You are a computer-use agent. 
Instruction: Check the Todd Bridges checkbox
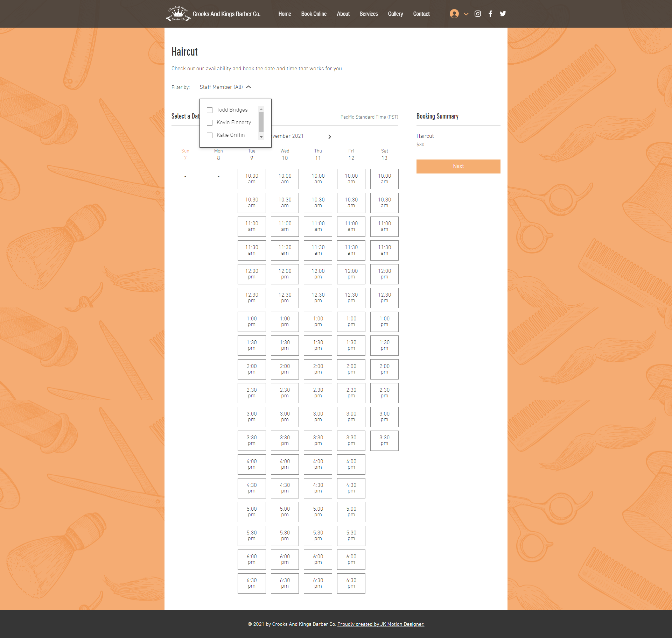pyautogui.click(x=210, y=110)
